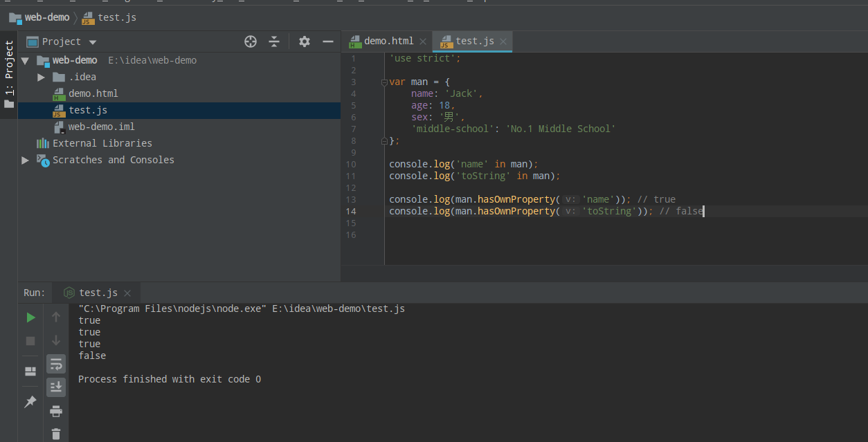Click the .idea folder icon

click(59, 77)
